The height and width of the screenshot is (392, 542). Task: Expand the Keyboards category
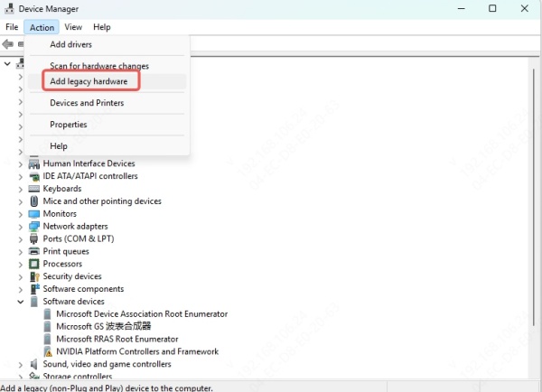point(21,190)
